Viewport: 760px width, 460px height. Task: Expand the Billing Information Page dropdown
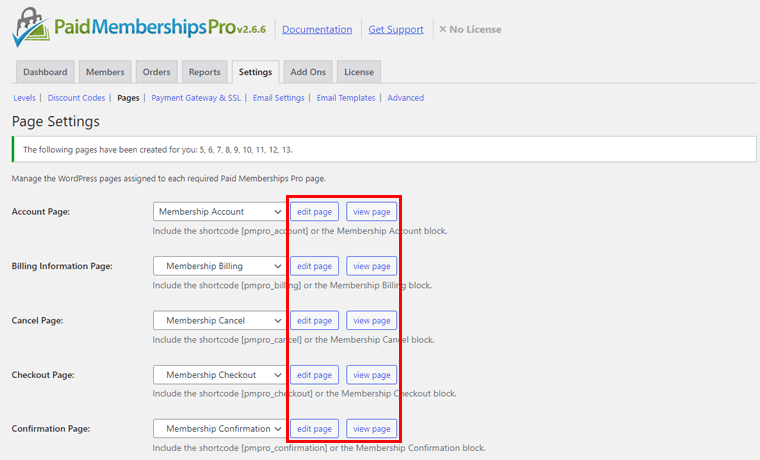pos(220,266)
